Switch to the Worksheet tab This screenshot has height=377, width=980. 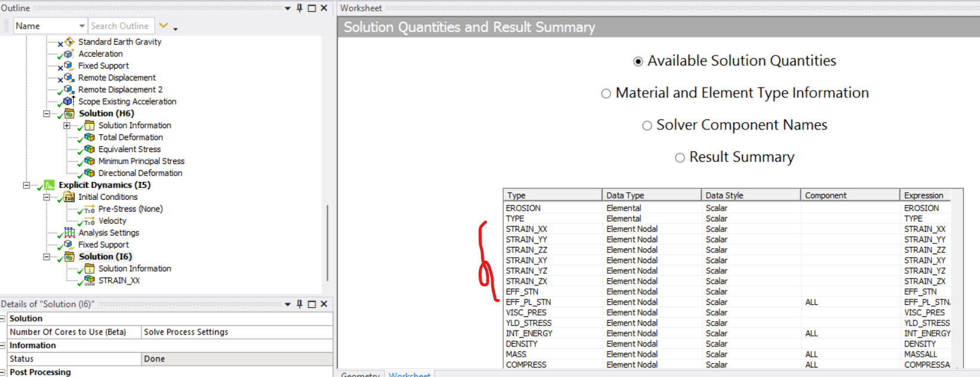pyautogui.click(x=409, y=374)
